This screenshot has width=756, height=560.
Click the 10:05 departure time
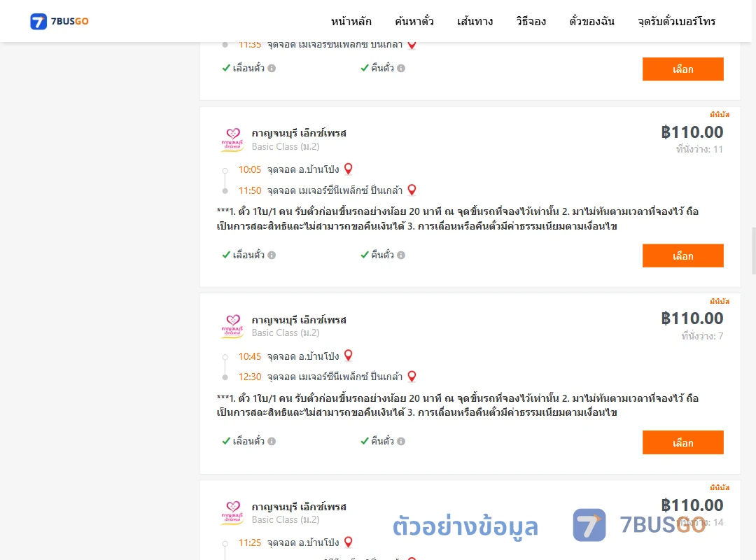[x=250, y=170]
